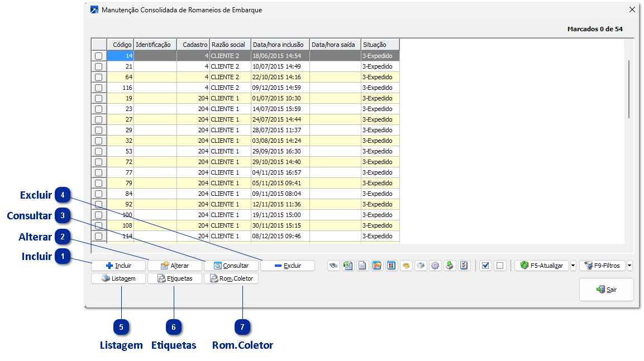Click the Código column header
644x361 pixels.
pos(121,45)
